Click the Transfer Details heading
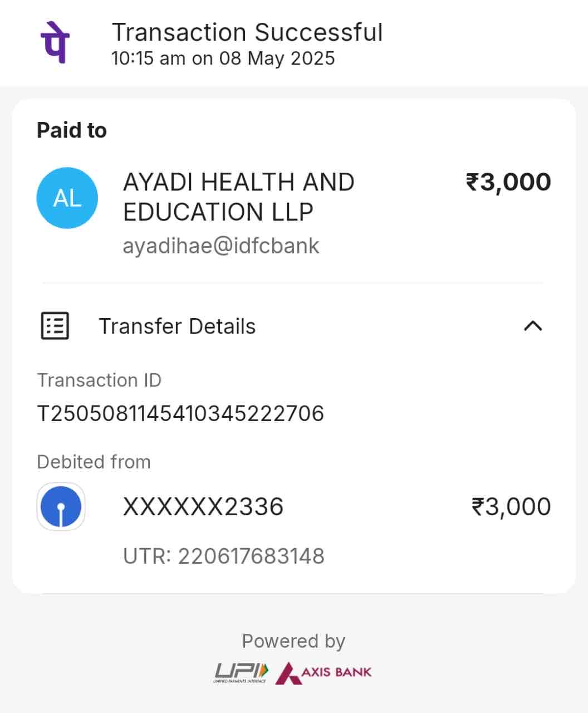This screenshot has height=713, width=588. pos(177,326)
